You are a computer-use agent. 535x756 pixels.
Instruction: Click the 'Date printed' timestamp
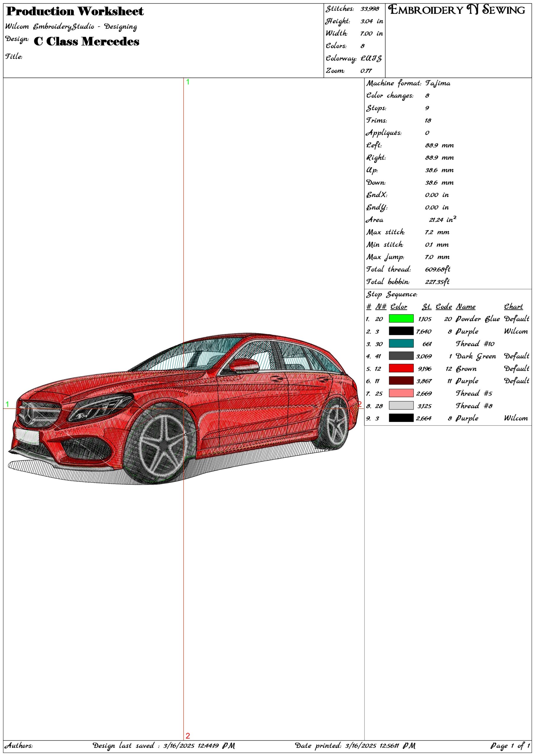[x=355, y=745]
